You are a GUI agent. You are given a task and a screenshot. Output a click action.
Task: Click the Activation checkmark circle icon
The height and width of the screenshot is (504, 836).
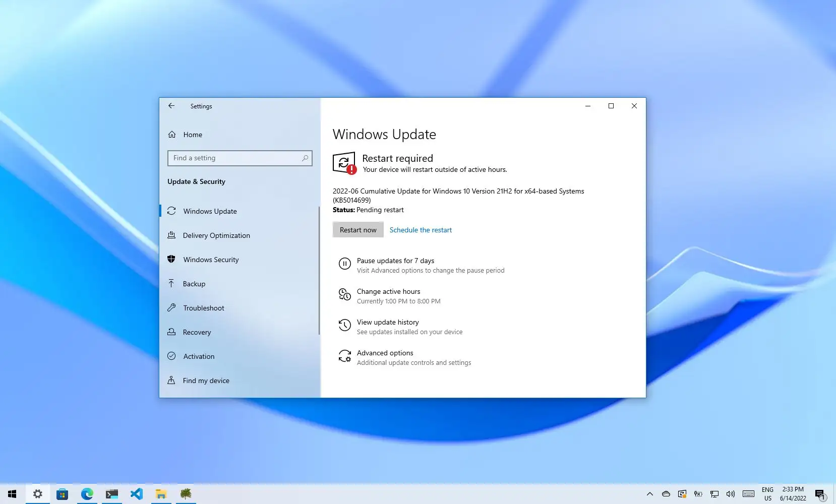tap(171, 356)
